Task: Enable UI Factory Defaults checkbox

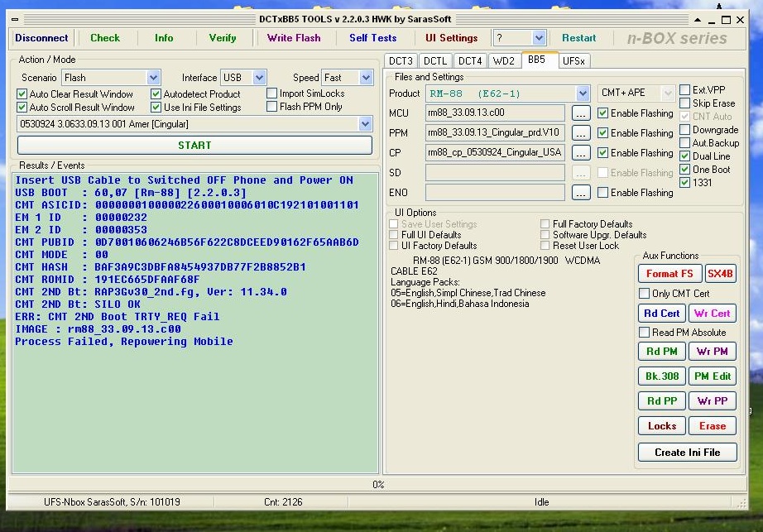Action: pyautogui.click(x=394, y=246)
